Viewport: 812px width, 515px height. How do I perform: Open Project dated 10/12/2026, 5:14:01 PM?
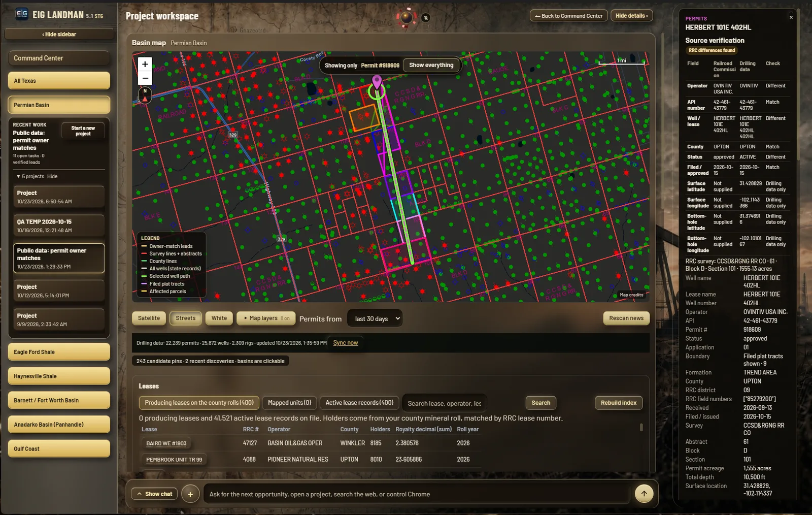click(59, 291)
